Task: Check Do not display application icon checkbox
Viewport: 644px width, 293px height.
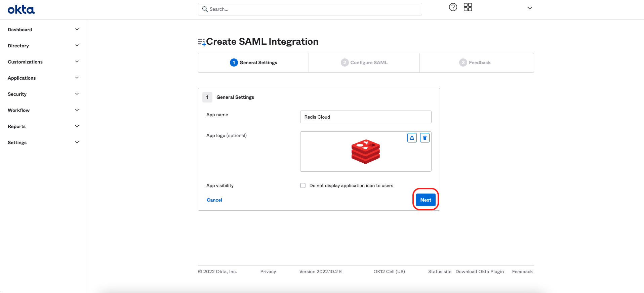Action: click(303, 185)
